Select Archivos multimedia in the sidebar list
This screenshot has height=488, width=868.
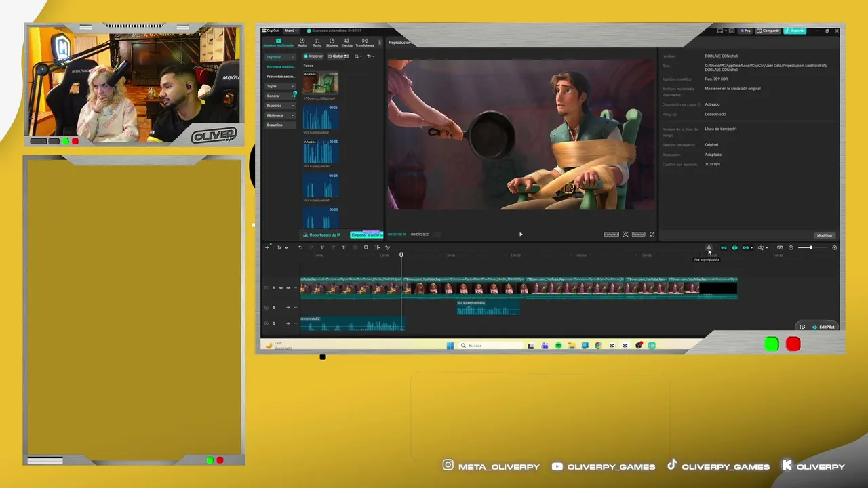[x=279, y=66]
